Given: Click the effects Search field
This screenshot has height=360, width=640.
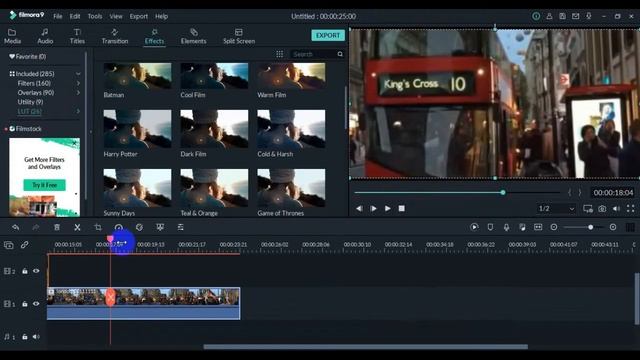Looking at the screenshot, I should click(313, 54).
